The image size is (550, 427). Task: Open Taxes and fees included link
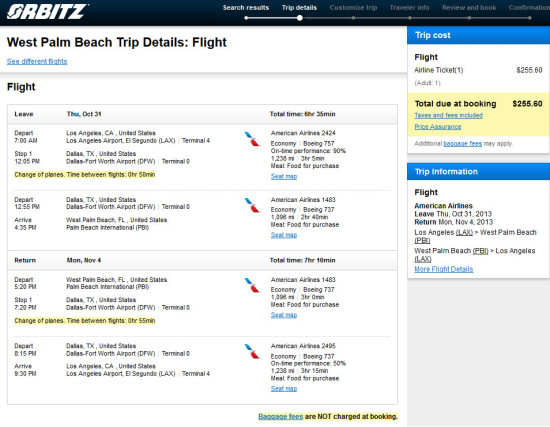[448, 115]
